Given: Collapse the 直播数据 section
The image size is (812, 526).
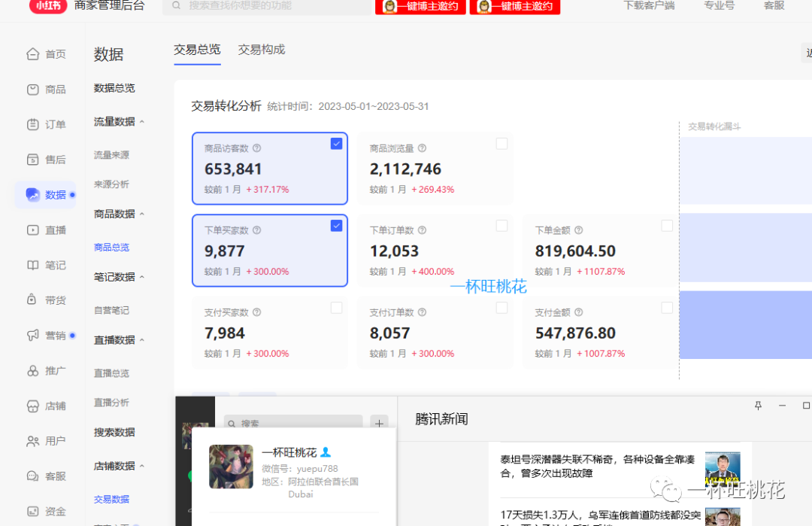Looking at the screenshot, I should 142,340.
